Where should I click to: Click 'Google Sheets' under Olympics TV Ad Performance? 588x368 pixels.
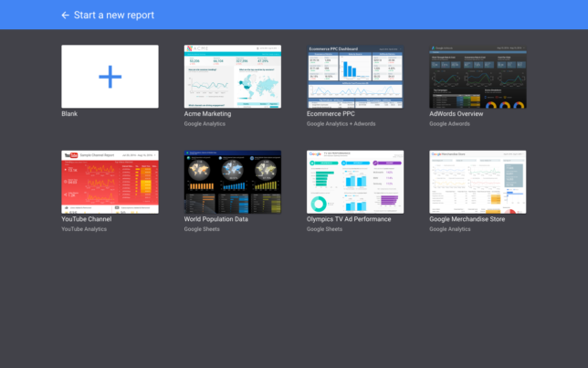click(x=324, y=229)
